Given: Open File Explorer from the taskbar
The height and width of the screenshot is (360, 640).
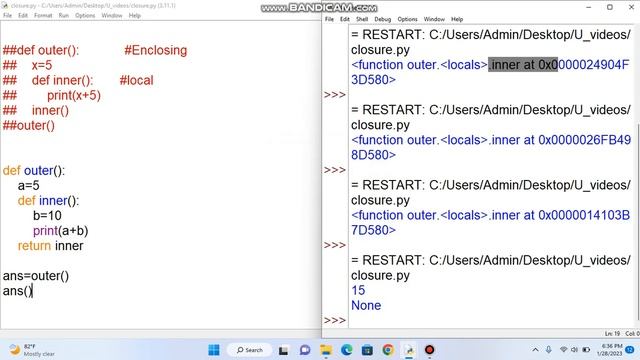Looking at the screenshot, I should (326, 350).
